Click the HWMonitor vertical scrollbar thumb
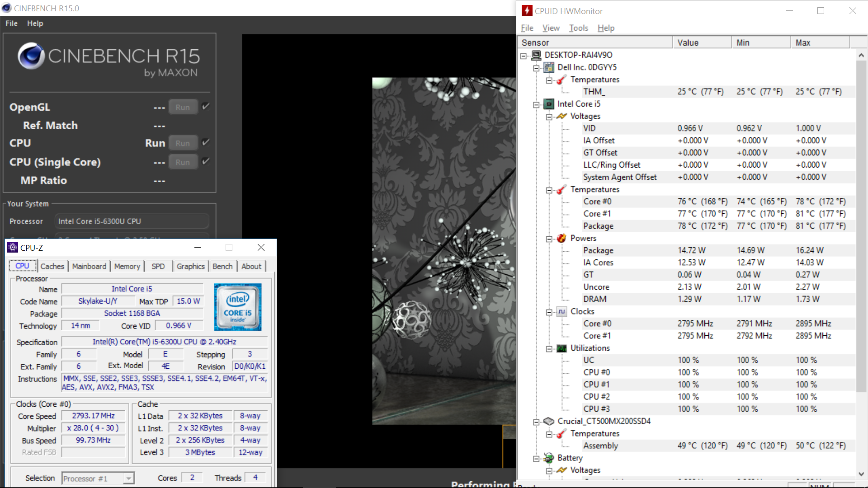This screenshot has height=488, width=868. 861,226
